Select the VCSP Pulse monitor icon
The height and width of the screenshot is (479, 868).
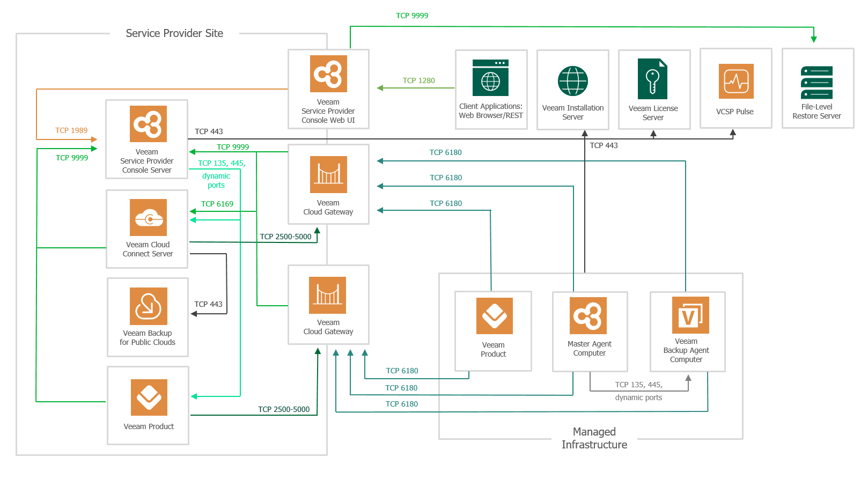click(736, 81)
